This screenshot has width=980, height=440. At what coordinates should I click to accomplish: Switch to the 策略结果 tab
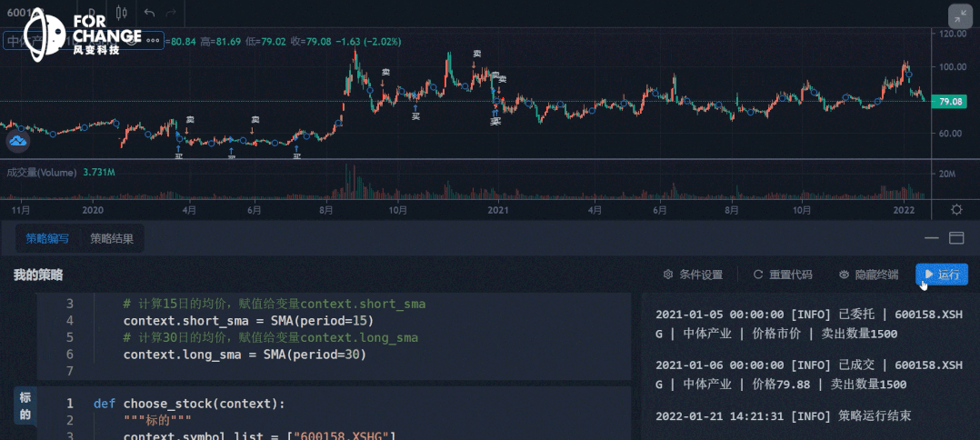click(112, 238)
